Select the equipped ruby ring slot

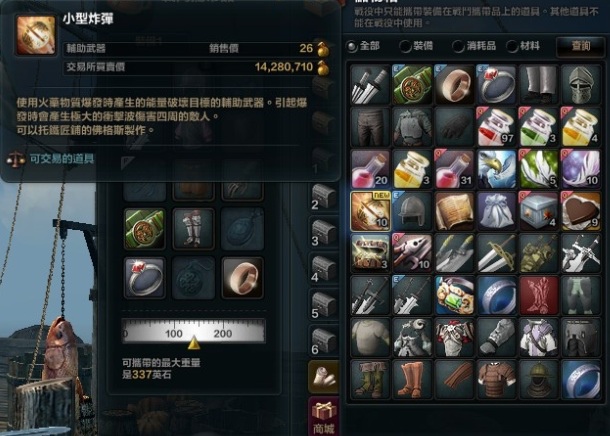145,278
